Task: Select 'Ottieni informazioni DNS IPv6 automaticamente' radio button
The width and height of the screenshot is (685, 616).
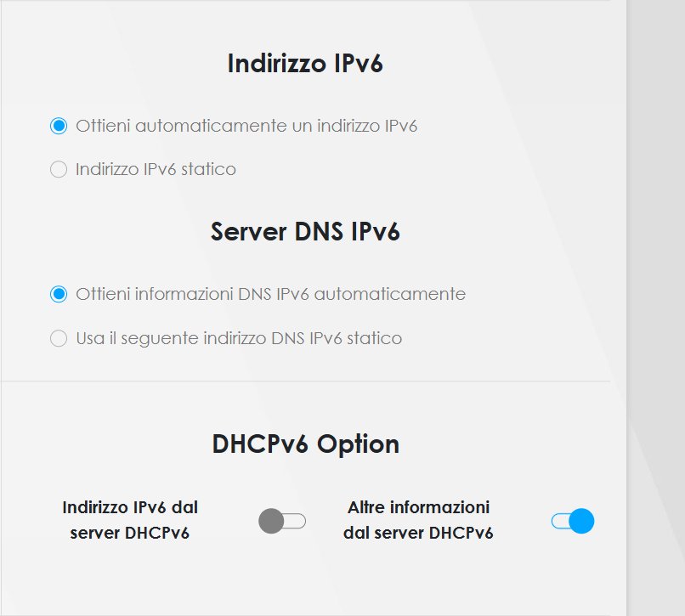Action: [x=59, y=295]
